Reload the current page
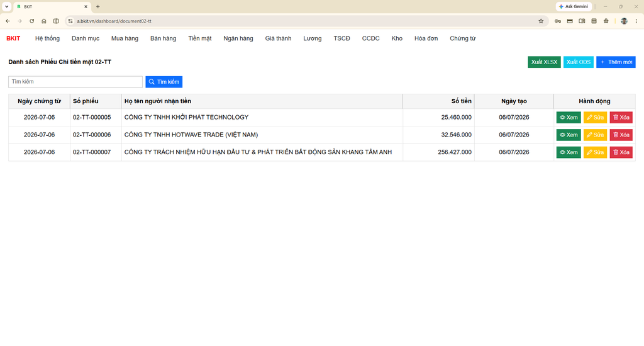The height and width of the screenshot is (346, 644). [x=31, y=21]
